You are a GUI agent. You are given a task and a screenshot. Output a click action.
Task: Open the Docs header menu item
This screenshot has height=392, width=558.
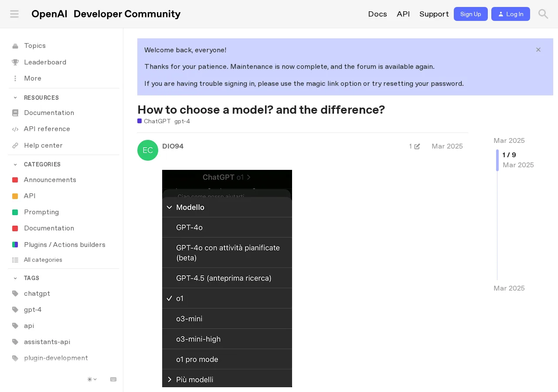pyautogui.click(x=378, y=14)
